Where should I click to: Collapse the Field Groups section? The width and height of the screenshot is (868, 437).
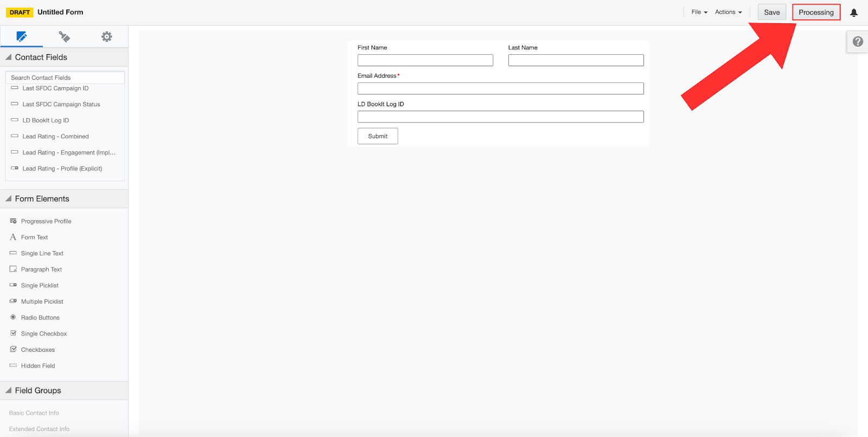pyautogui.click(x=9, y=390)
